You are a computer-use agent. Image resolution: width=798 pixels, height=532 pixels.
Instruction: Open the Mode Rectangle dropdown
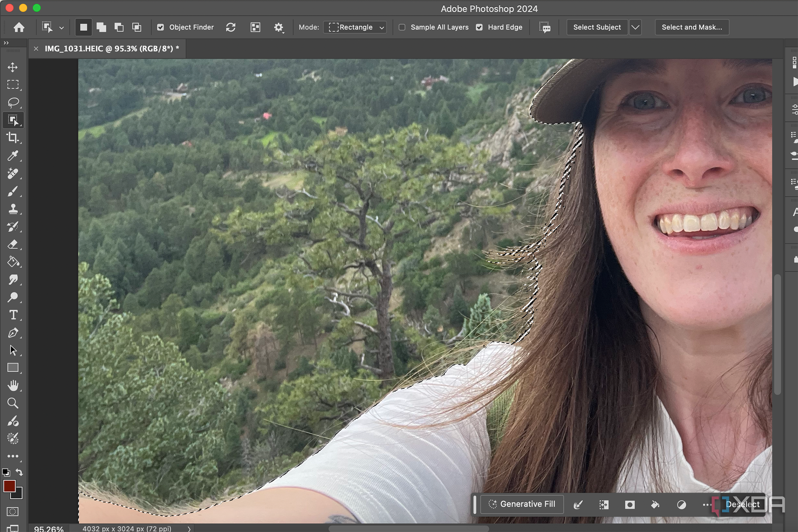[355, 27]
